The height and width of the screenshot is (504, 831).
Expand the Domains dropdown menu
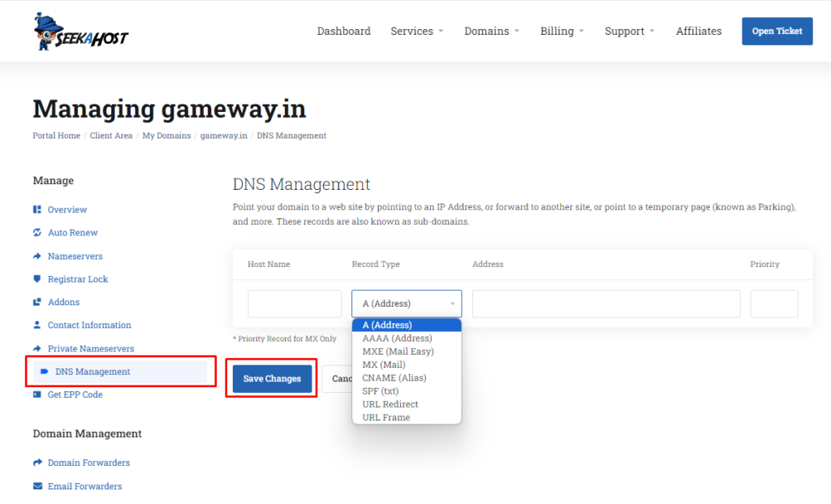[x=492, y=32]
